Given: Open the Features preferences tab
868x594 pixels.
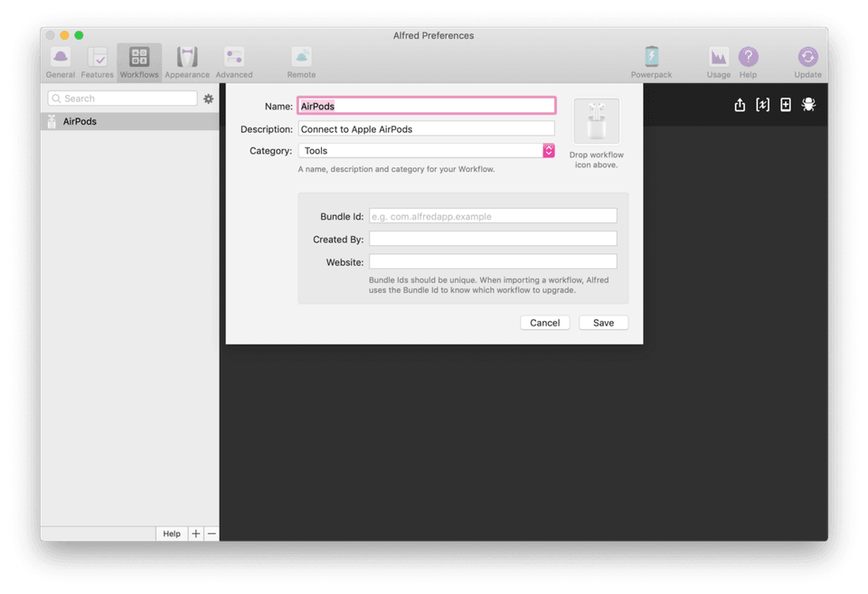Looking at the screenshot, I should [x=97, y=62].
